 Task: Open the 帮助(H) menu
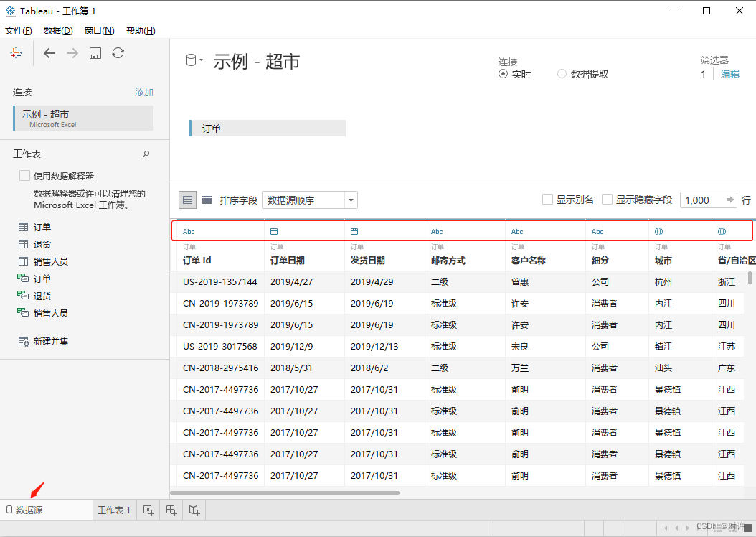pos(141,31)
